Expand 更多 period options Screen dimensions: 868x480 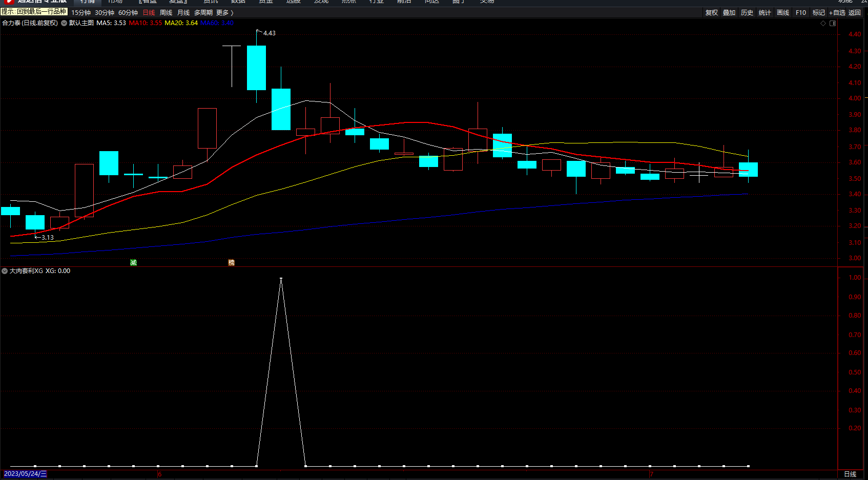click(x=224, y=13)
